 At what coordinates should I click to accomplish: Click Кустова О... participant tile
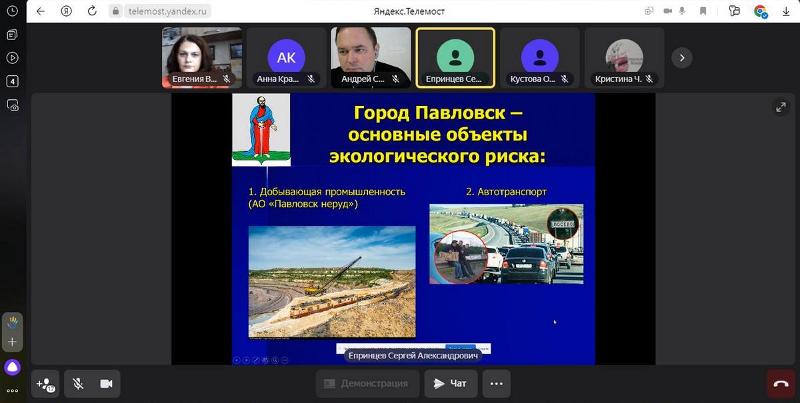(x=540, y=57)
